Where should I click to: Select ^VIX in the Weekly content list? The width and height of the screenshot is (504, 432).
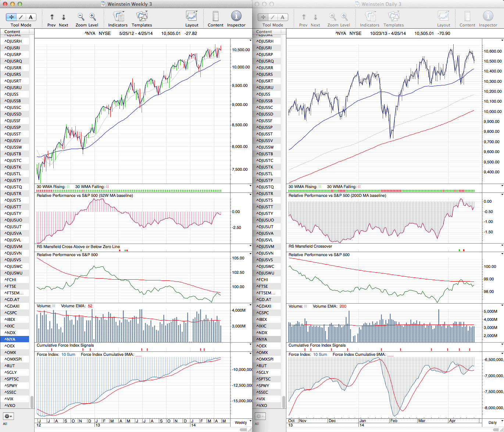(x=9, y=399)
